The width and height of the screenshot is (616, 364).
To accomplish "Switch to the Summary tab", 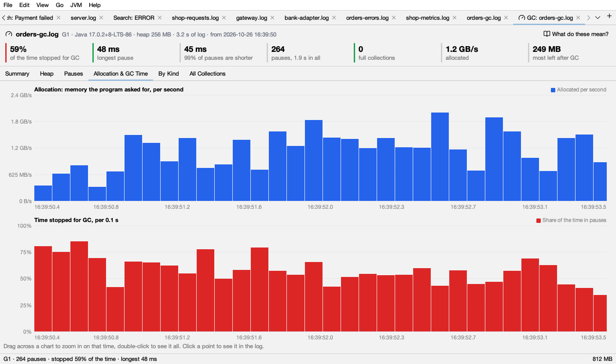I will point(17,73).
